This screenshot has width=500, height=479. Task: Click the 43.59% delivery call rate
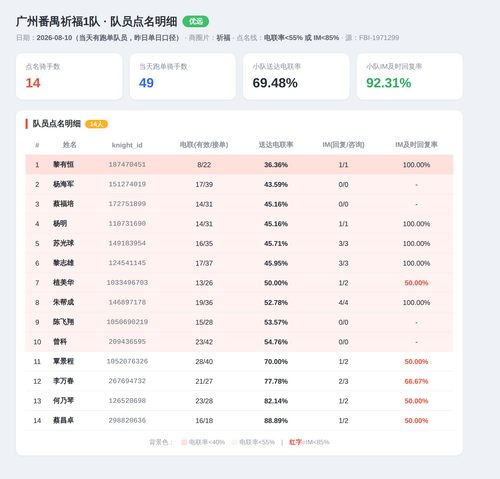pos(276,184)
